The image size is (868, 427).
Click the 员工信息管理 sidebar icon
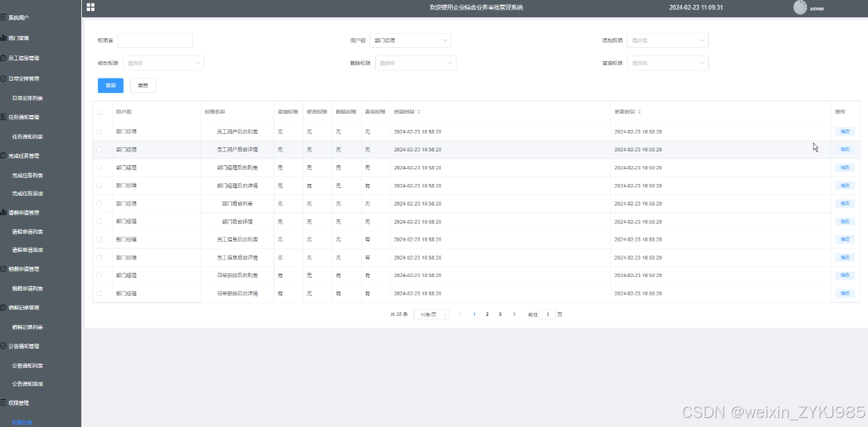[3, 58]
